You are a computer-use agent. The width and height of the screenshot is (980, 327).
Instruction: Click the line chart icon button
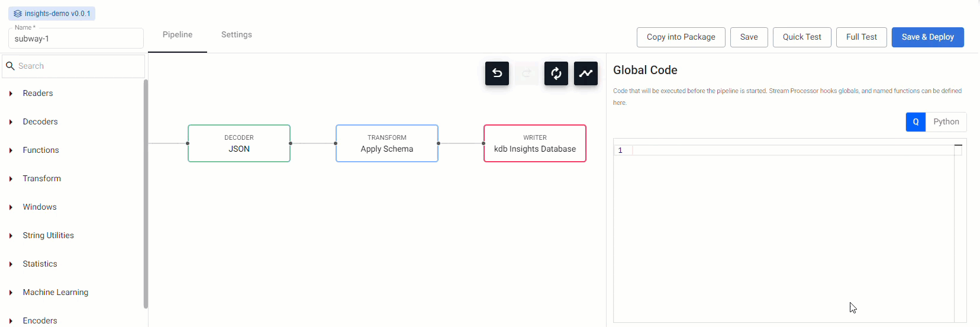[586, 73]
